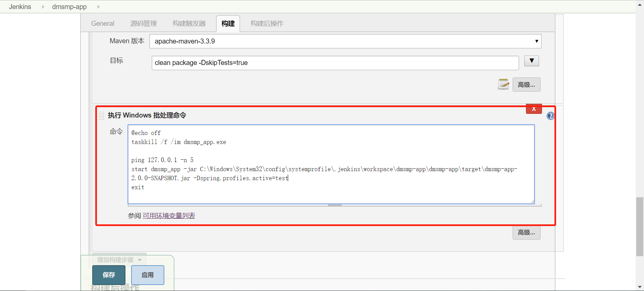The width and height of the screenshot is (644, 291).
Task: Click the 保存 button
Action: [x=109, y=275]
